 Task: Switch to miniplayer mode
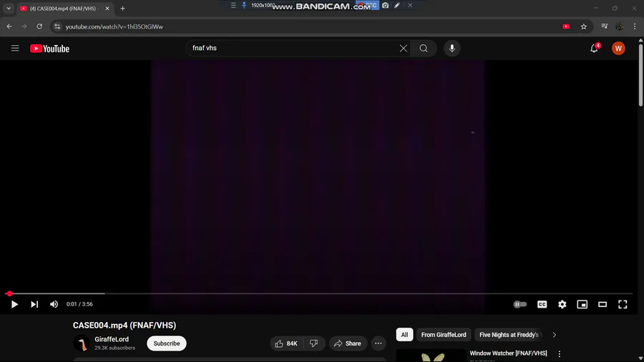[x=582, y=304]
